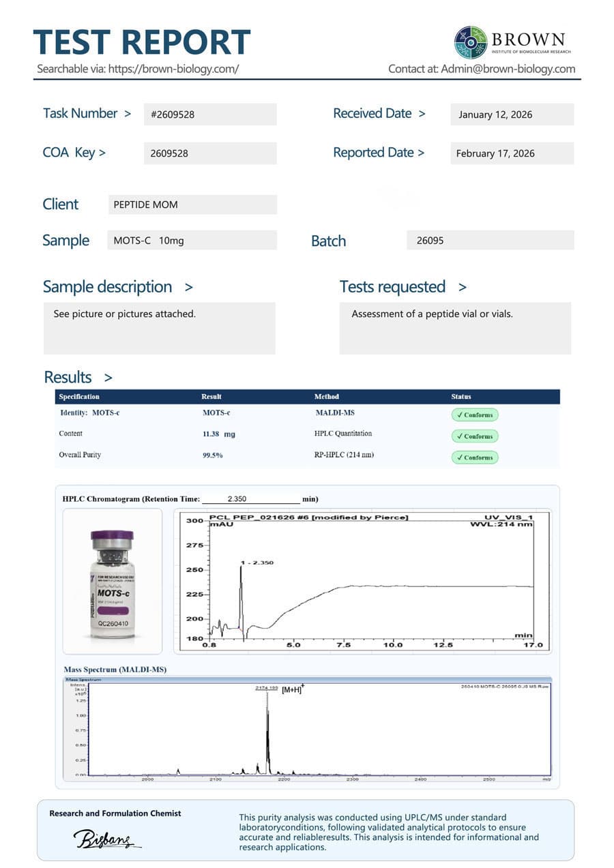Image resolution: width=614 pixels, height=868 pixels.
Task: Click the 2174.199 peak value in mass spectrum
Action: click(267, 689)
